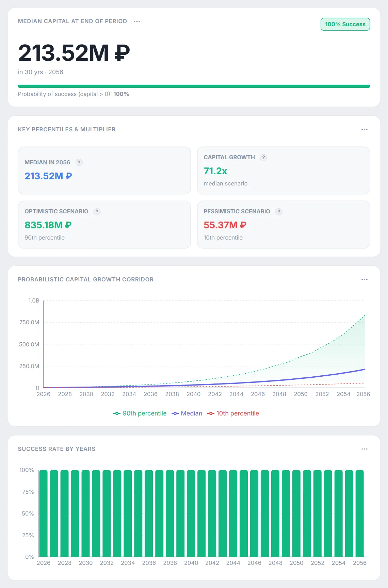Click the 750.0M axis label on corridor chart

[29, 322]
